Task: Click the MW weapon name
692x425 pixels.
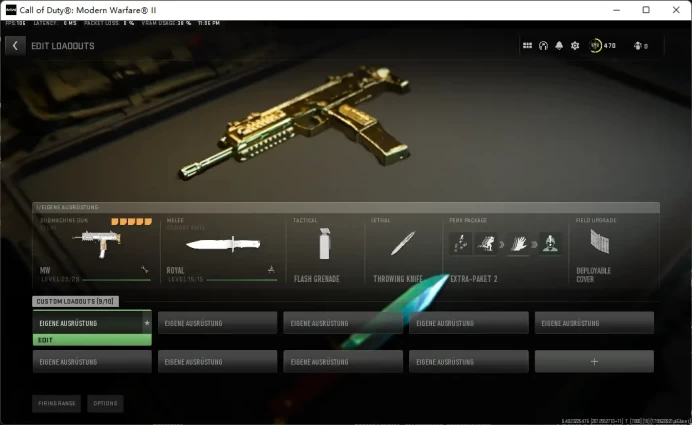Action: pos(45,270)
